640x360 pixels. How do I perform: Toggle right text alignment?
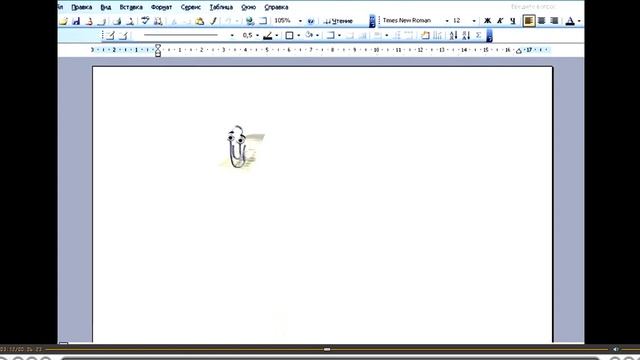tap(554, 21)
